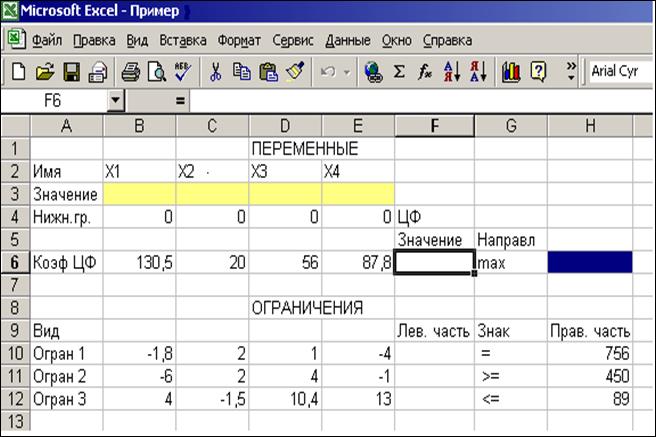
Task: Select active cell F6
Action: tap(434, 262)
